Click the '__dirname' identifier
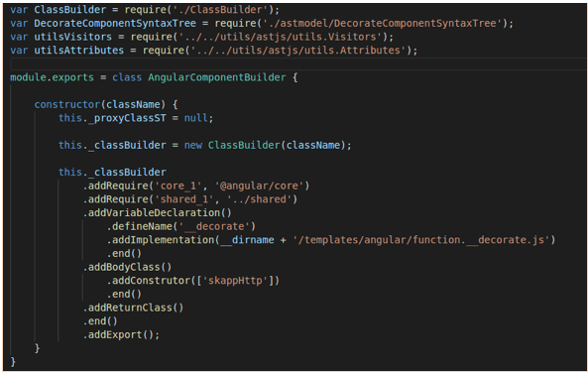 (247, 240)
